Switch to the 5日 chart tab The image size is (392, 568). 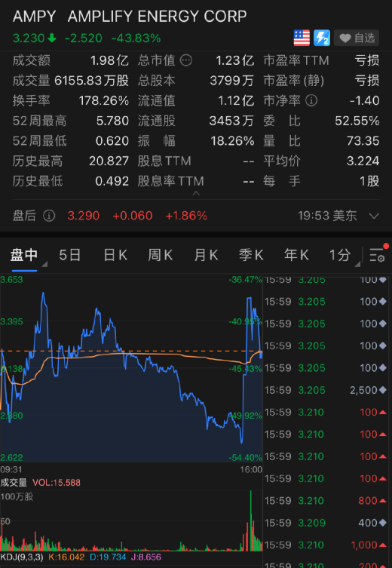(69, 255)
